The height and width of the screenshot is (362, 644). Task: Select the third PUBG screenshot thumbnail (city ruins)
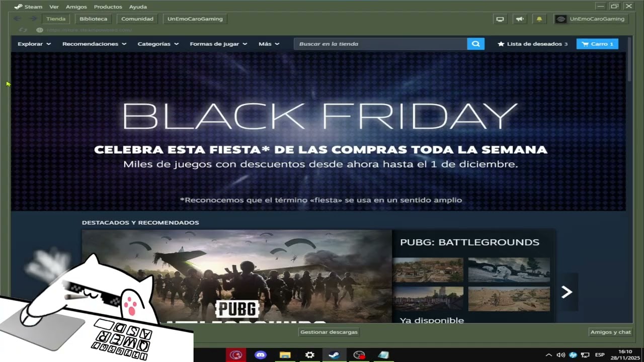(428, 299)
